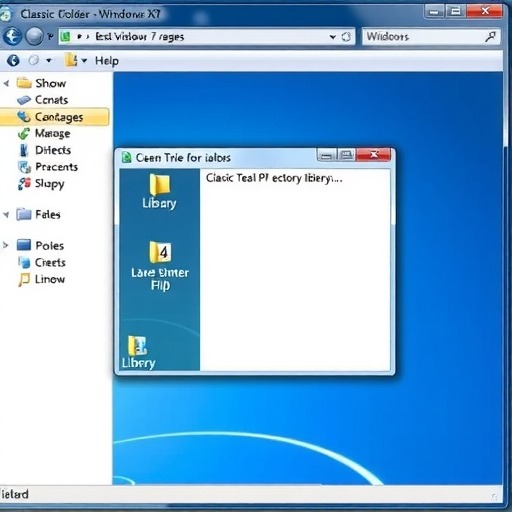Click the bottom 'Libery' folder icon in the dialog
The height and width of the screenshot is (512, 512).
click(x=137, y=345)
